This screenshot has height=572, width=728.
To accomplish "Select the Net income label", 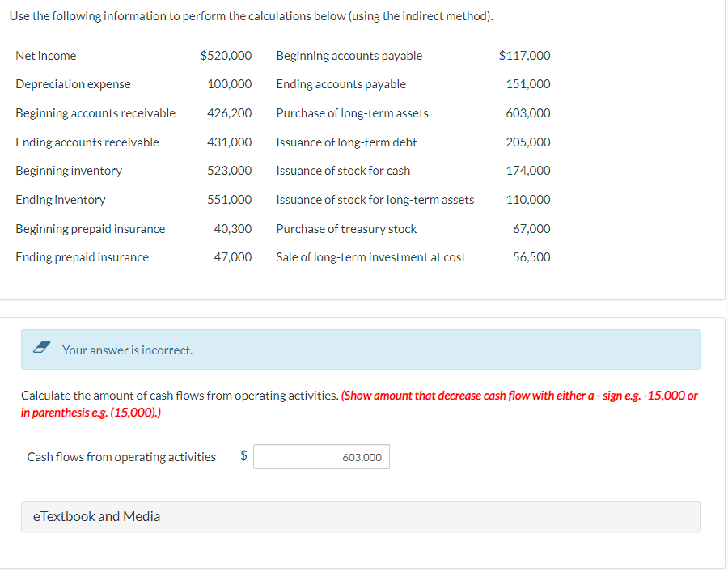I will (x=45, y=56).
